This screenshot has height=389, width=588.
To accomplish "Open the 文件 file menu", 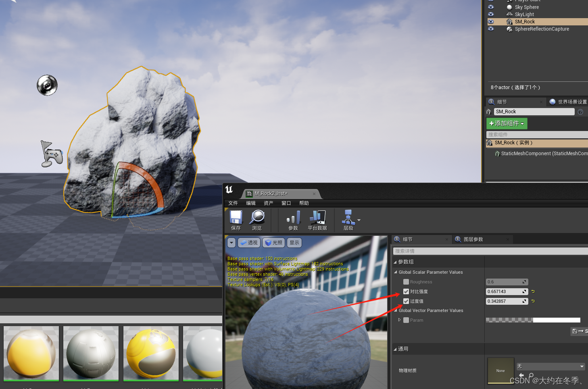I will pos(233,203).
